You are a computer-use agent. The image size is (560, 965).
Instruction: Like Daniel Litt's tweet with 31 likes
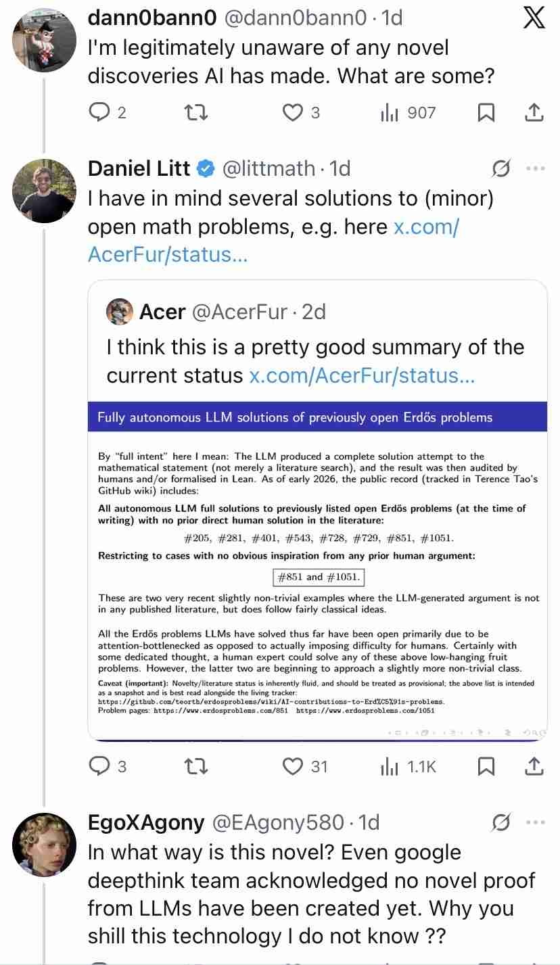pos(293,766)
